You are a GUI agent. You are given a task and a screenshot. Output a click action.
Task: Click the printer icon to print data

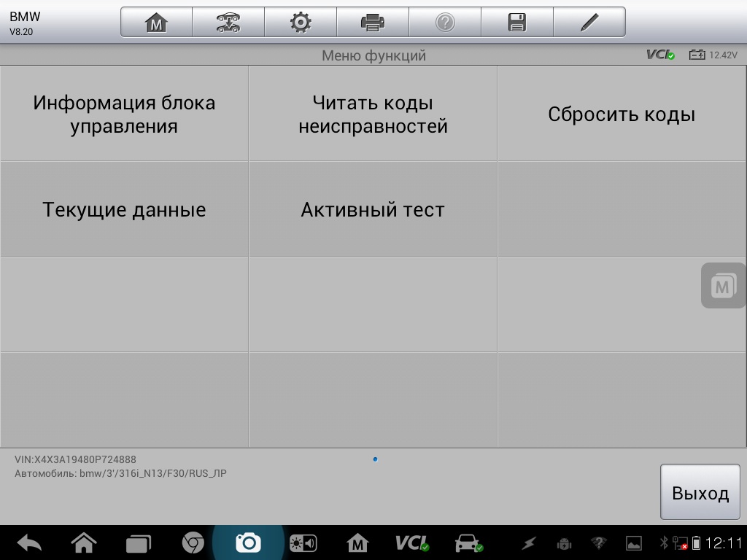(372, 23)
